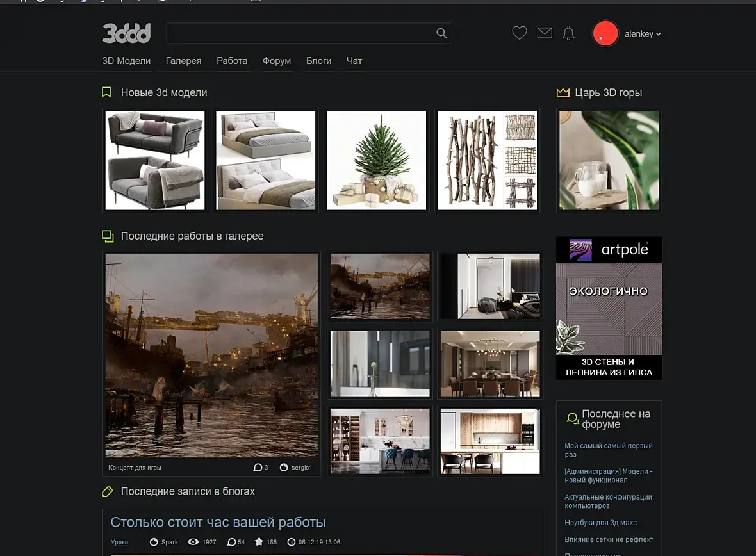
Task: Click author icon next to sergio1
Action: click(x=284, y=467)
